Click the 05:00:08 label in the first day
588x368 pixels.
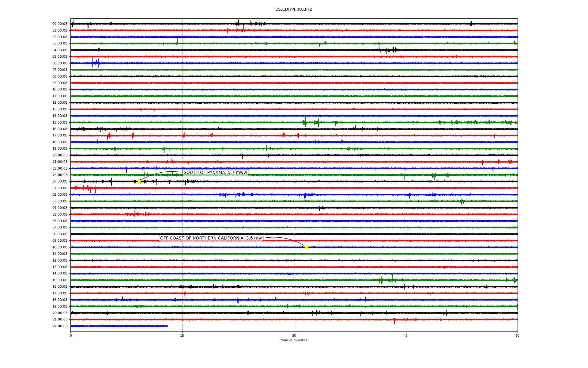pyautogui.click(x=60, y=56)
